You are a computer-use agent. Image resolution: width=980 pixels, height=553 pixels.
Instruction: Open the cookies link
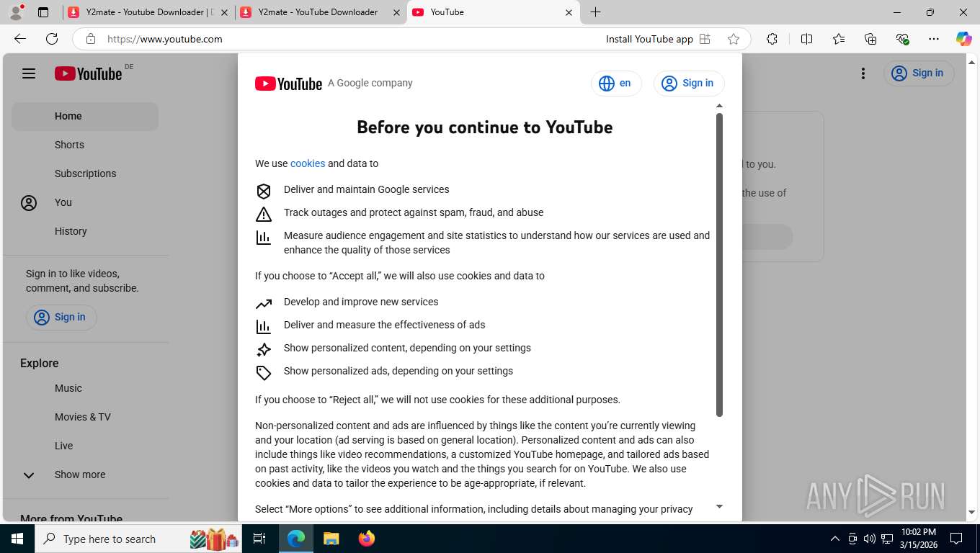308,163
